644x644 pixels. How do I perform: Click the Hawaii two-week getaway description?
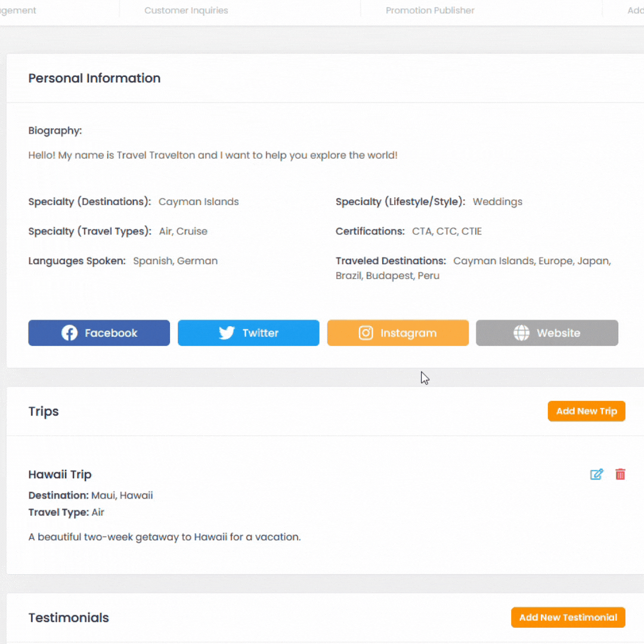click(165, 537)
